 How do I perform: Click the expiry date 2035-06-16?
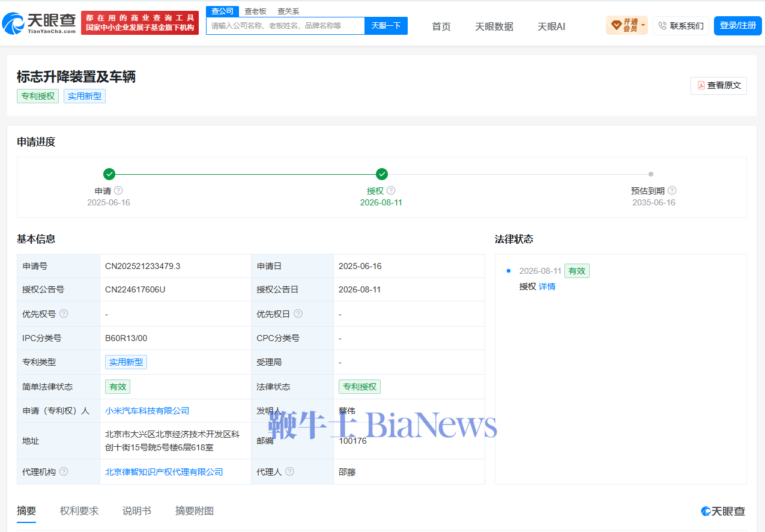654,202
